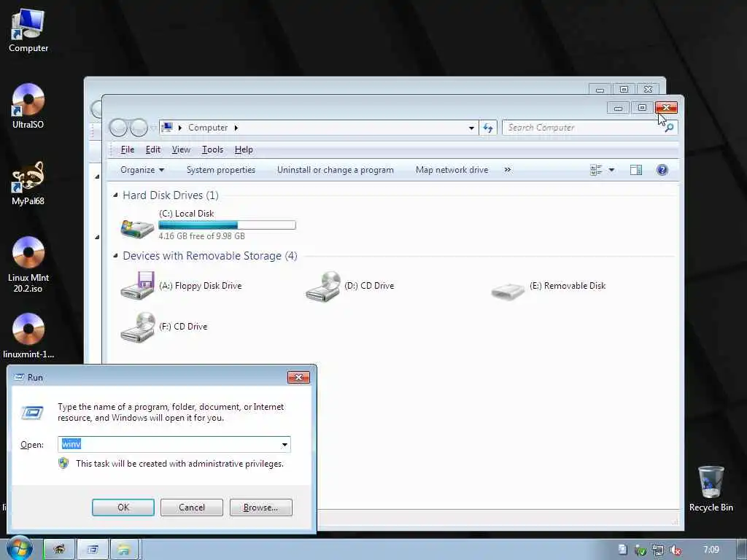Open the MyPal68 browser shortcut
The image size is (747, 560).
pyautogui.click(x=28, y=183)
